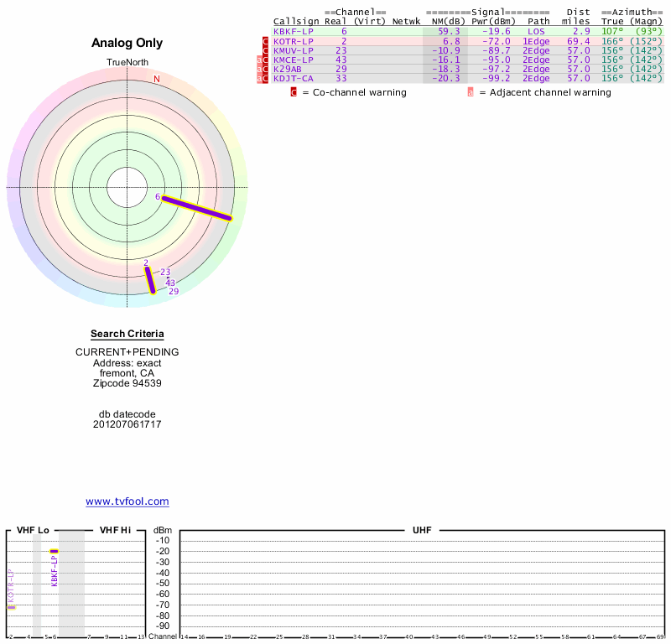Click the VHF Hi band label
Image resolution: width=671 pixels, height=644 pixels.
(115, 530)
